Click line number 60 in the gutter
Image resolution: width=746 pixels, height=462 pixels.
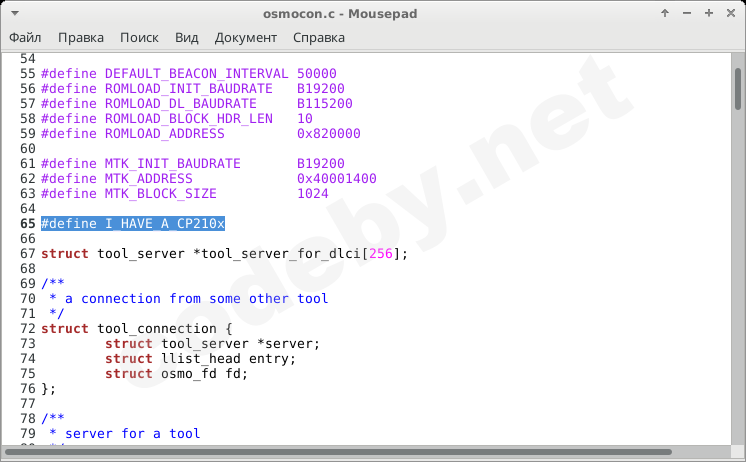point(28,148)
